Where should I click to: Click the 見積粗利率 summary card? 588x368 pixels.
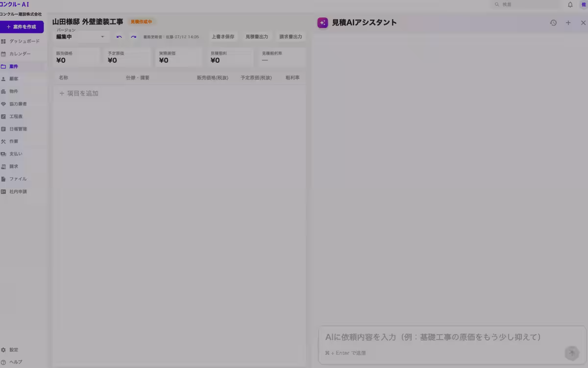pos(282,57)
